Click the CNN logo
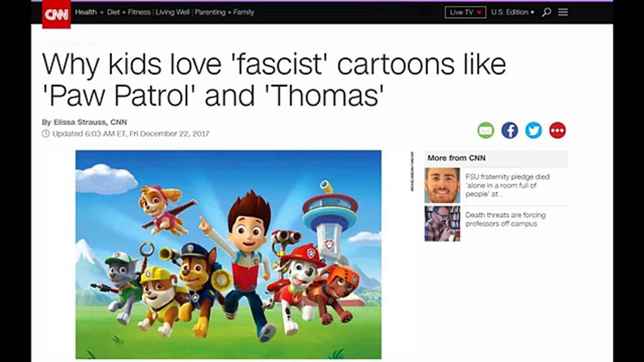 pos(56,14)
